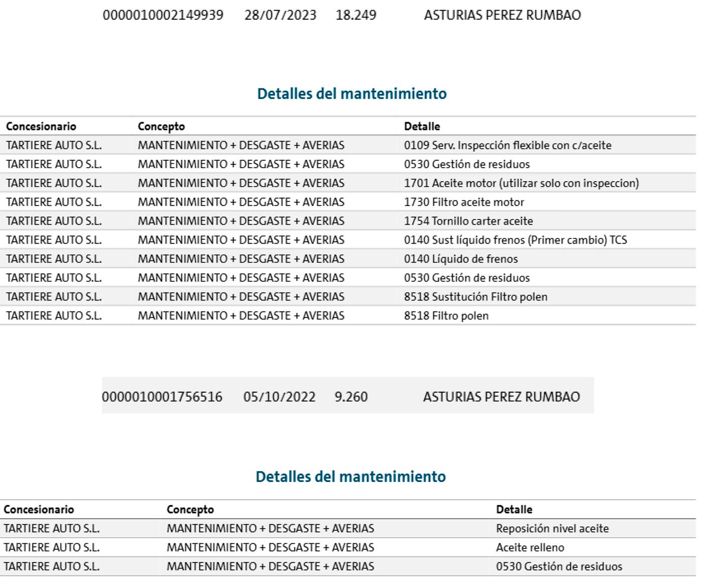Click TARTIERE AUTO S.L. in the 1701 Aceite motor row
The height and width of the screenshot is (588, 723).
coord(54,183)
